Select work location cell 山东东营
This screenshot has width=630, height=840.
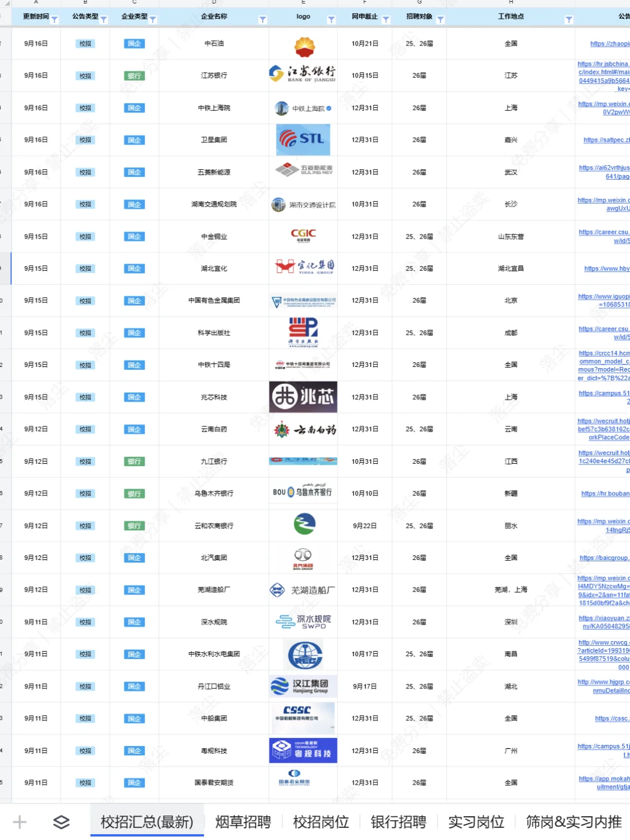pos(511,237)
